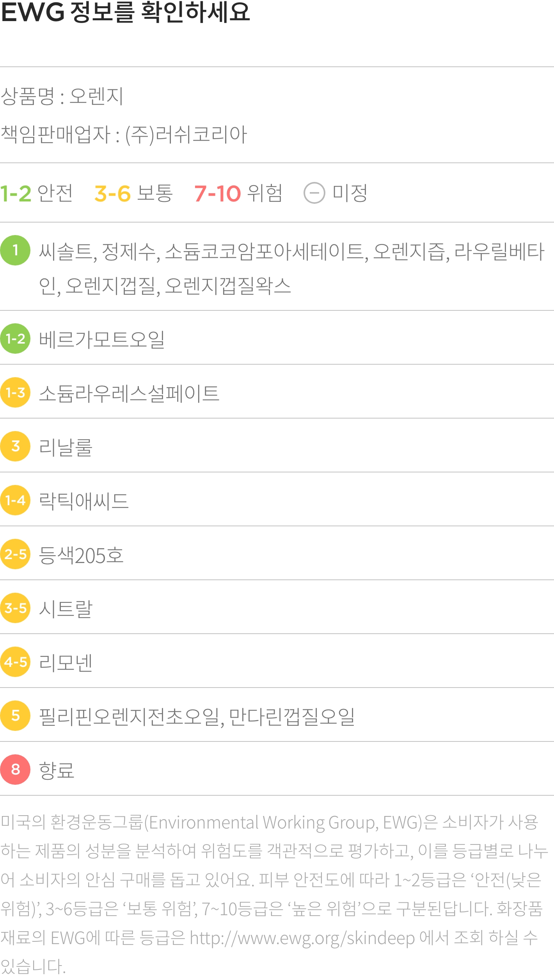Select the 1-2 안전 legend label
This screenshot has width=554, height=980.
point(36,193)
